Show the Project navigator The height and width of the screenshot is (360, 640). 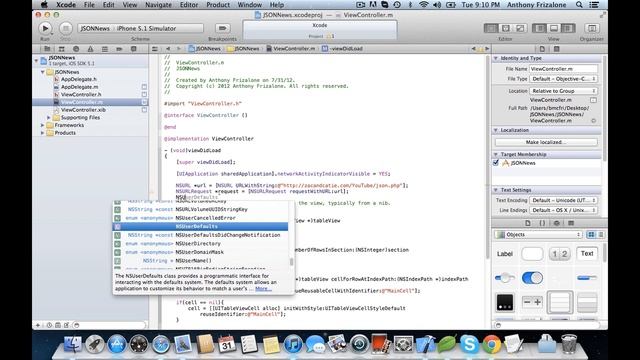coord(47,49)
